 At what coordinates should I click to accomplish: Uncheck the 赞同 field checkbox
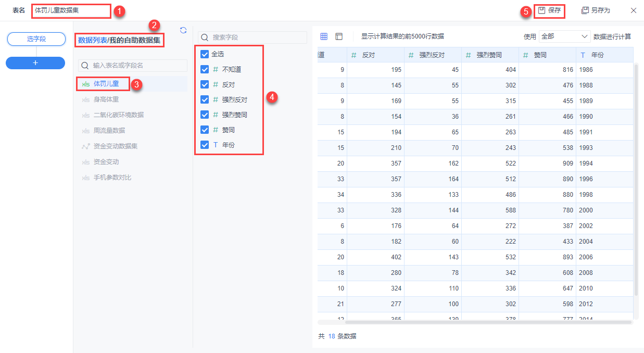pyautogui.click(x=205, y=130)
